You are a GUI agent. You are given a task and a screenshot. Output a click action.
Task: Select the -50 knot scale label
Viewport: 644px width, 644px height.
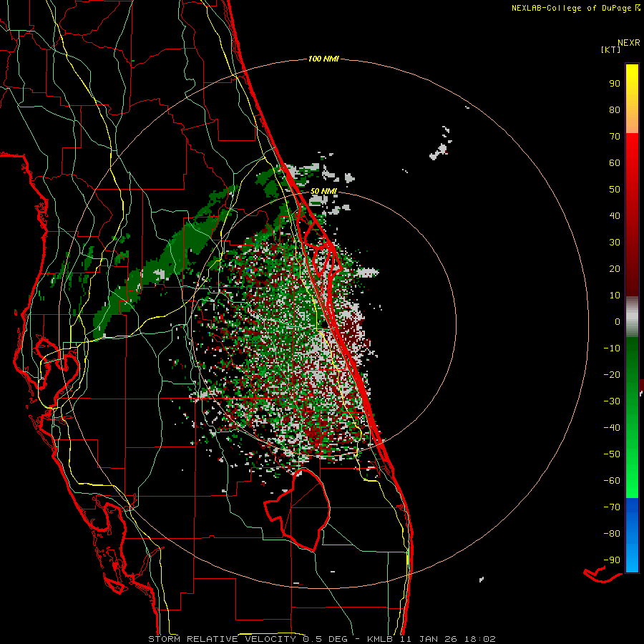pyautogui.click(x=612, y=454)
